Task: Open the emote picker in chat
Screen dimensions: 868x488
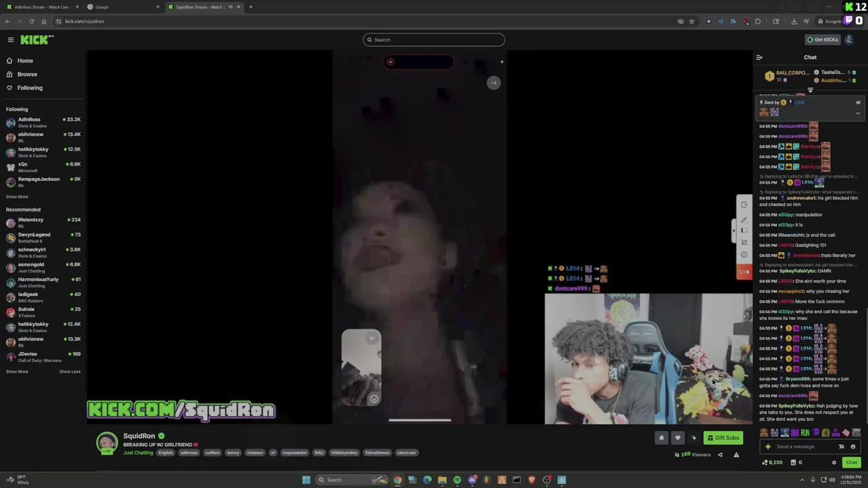Action: point(853,447)
